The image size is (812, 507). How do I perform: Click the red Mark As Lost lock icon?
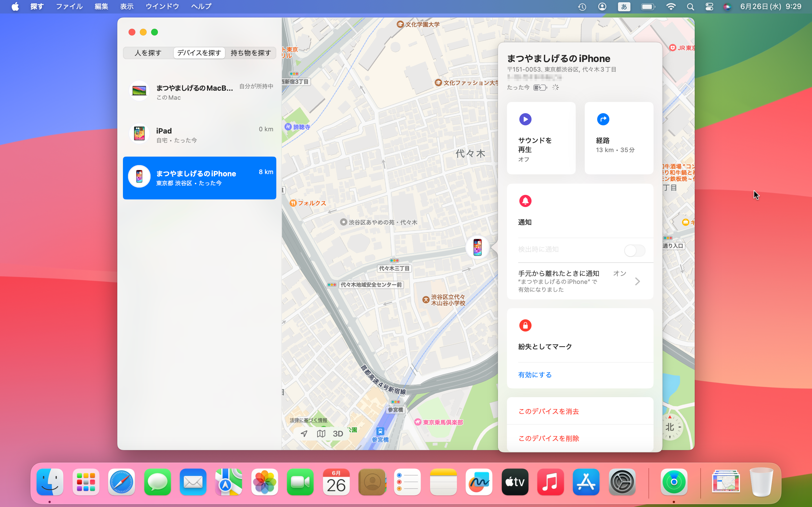[x=525, y=325]
